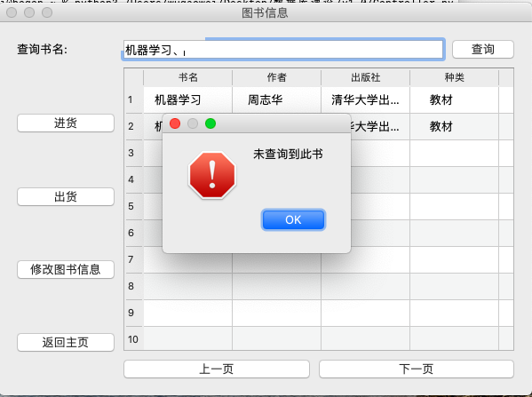This screenshot has width=532, height=397.
Task: Select row 1 publisher cell 清华大学出...
Action: coord(365,99)
